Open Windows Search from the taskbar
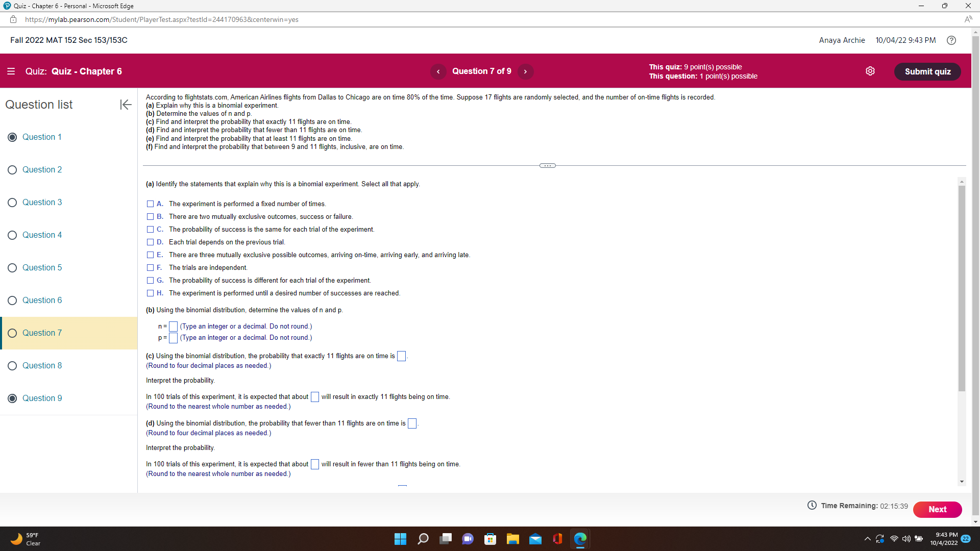The width and height of the screenshot is (980, 551). [423, 539]
